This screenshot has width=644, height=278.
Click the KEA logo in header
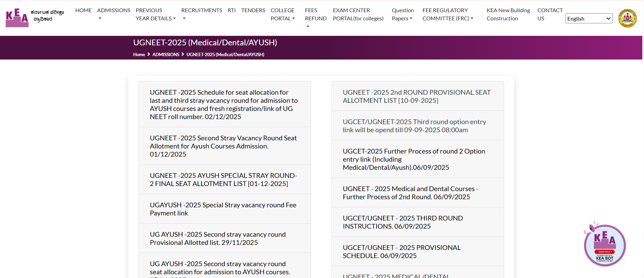(35, 17)
